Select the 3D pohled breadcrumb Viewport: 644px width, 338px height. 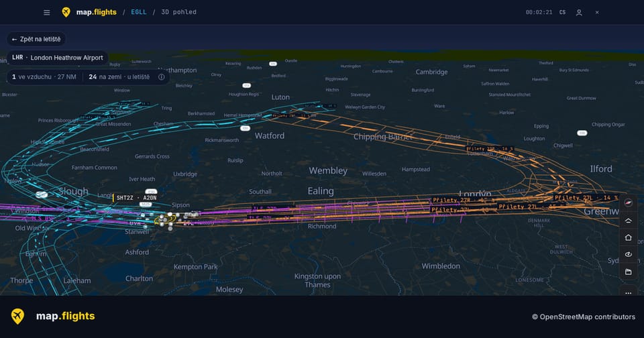point(178,12)
